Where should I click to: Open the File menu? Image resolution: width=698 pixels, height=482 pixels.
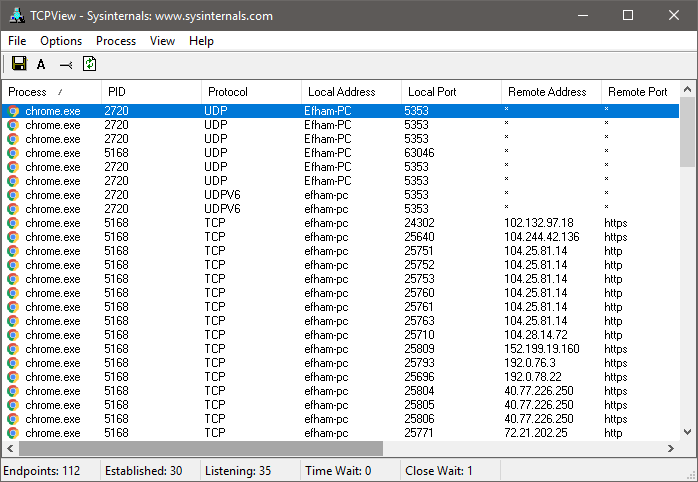point(17,41)
